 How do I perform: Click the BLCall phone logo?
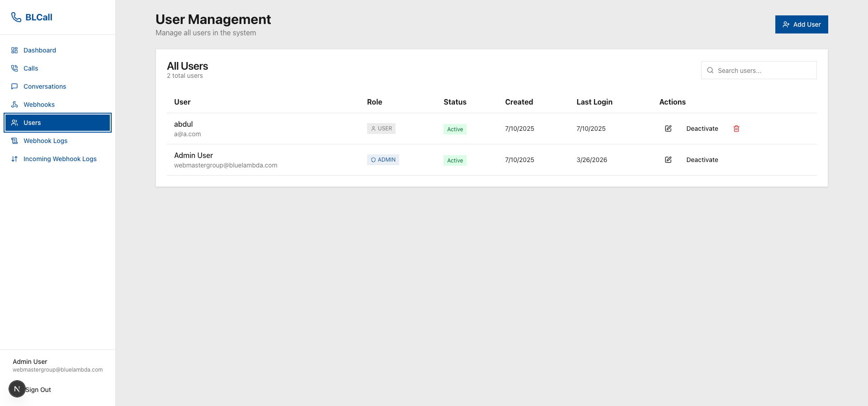[16, 17]
